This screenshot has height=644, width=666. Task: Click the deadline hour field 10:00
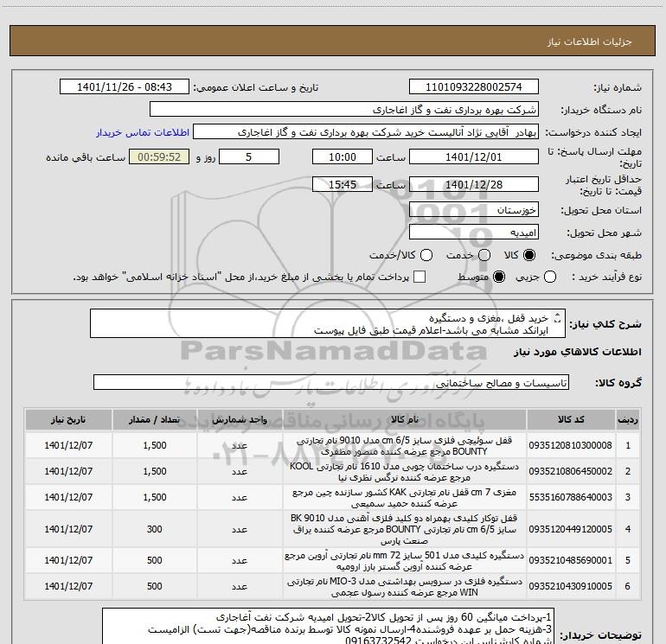click(343, 156)
